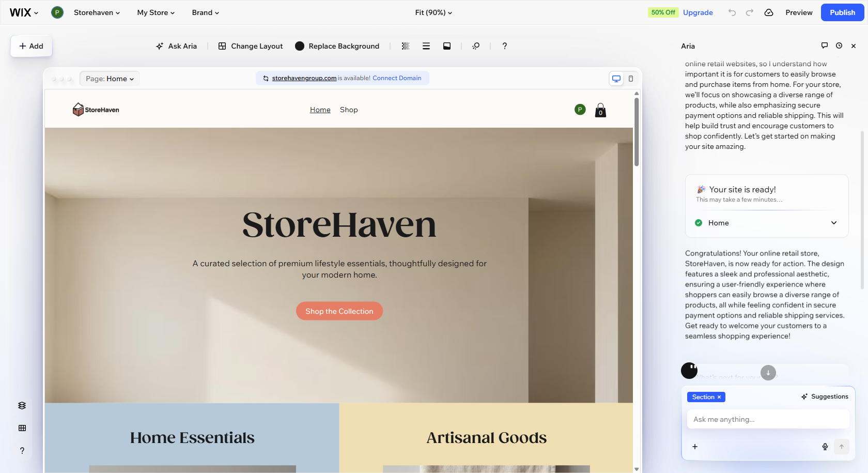Screen dimensions: 868x473
Task: Switch to desktop view
Action: tap(616, 79)
